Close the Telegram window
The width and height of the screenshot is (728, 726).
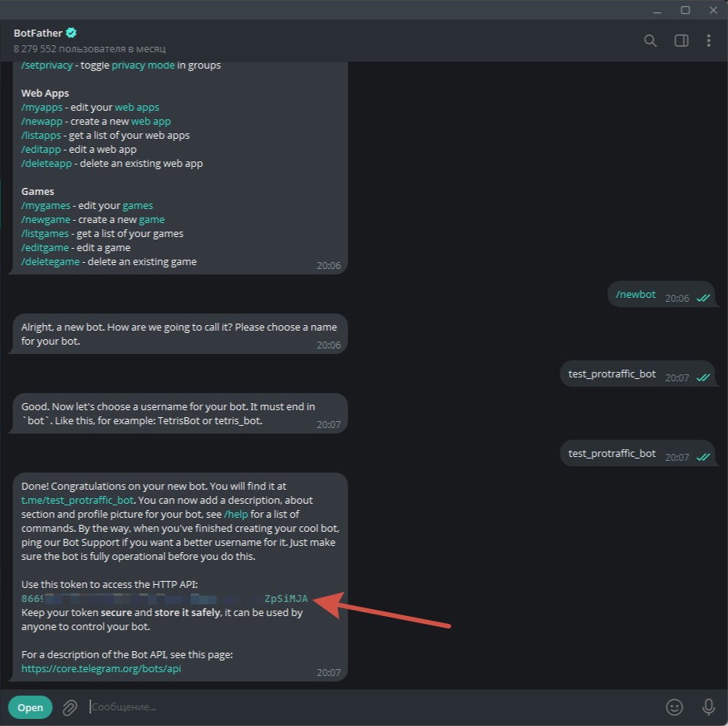click(x=714, y=10)
